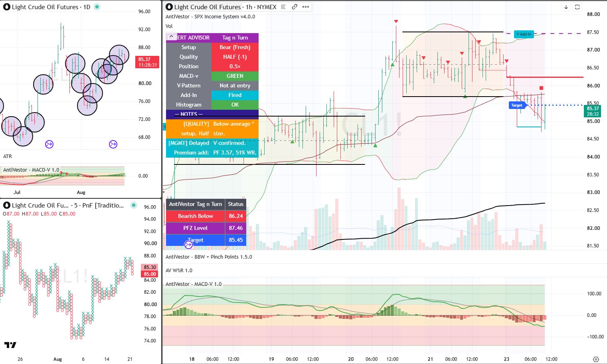Viewport: 607px width, 364px height.
Task: Click the 85.45 Target value cell
Action: 236,240
